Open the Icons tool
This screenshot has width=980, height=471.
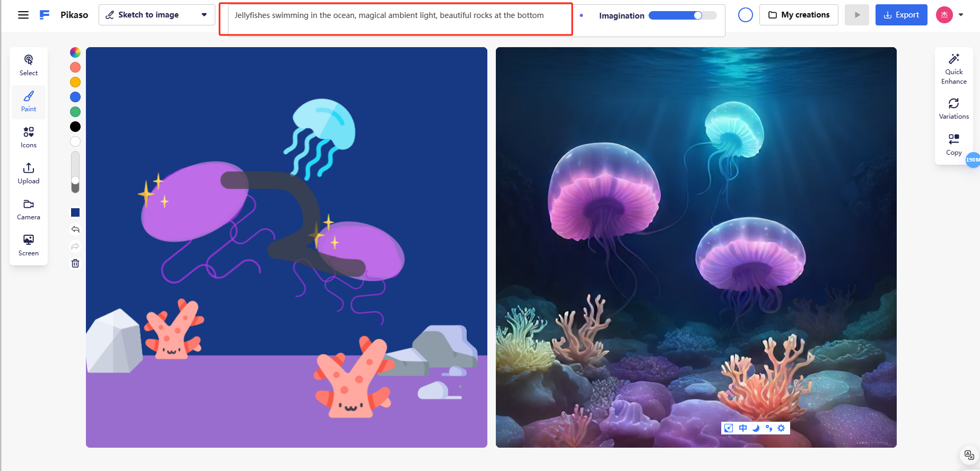(x=29, y=138)
